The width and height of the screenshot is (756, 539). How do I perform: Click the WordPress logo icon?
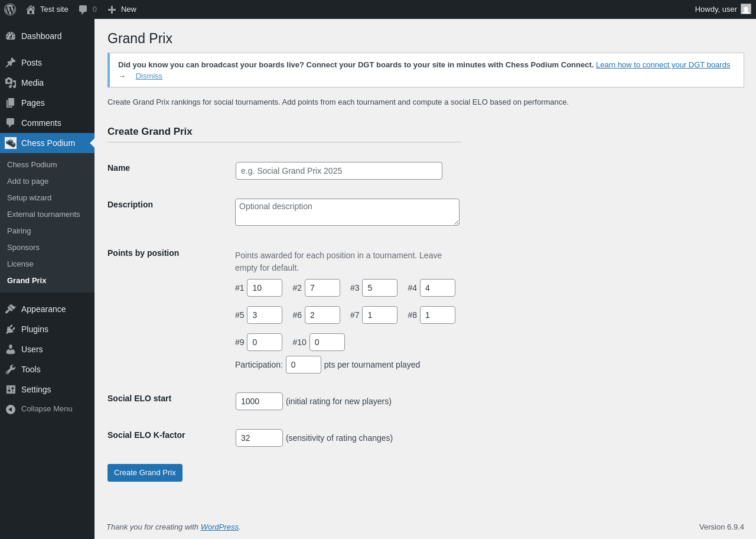10,9
